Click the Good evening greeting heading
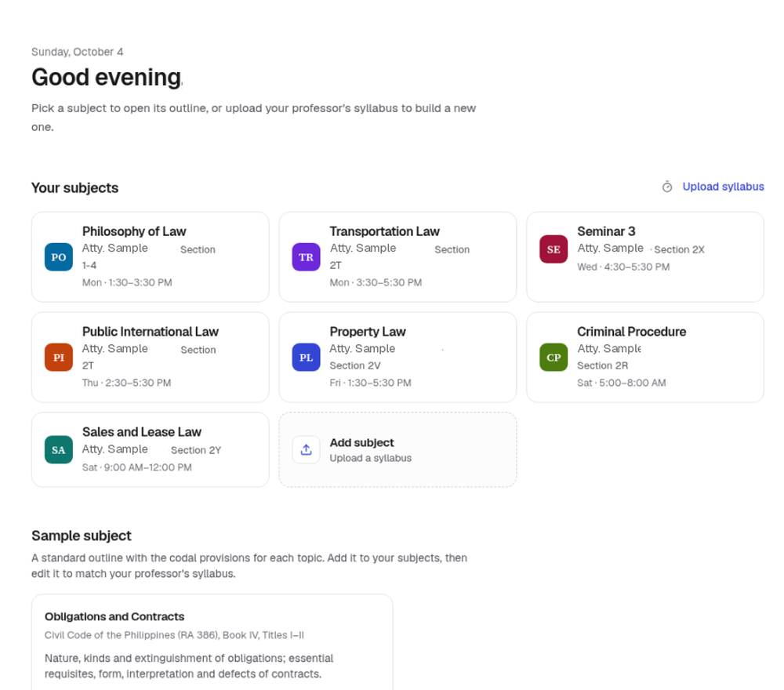Viewport: 784px width, 690px height. (x=107, y=78)
